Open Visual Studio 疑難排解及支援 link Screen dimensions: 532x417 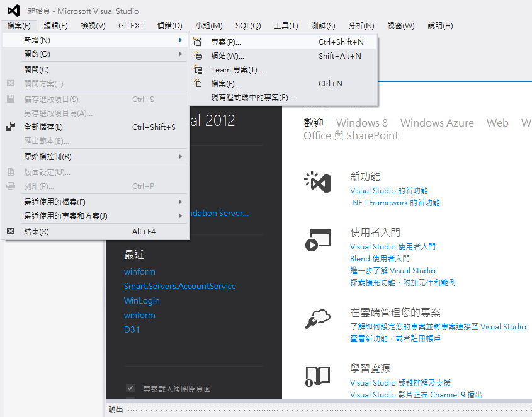pos(400,383)
